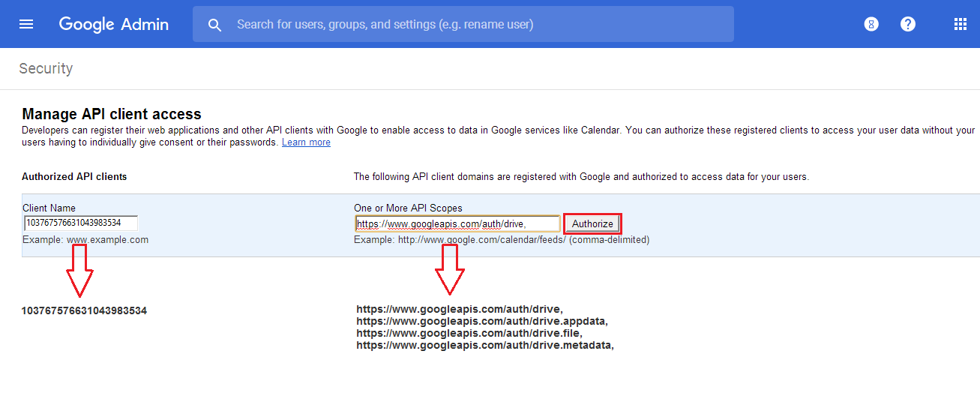Screen dimensions: 980x411
Task: Click the auth/drive.metadata scope line
Action: click(x=485, y=345)
